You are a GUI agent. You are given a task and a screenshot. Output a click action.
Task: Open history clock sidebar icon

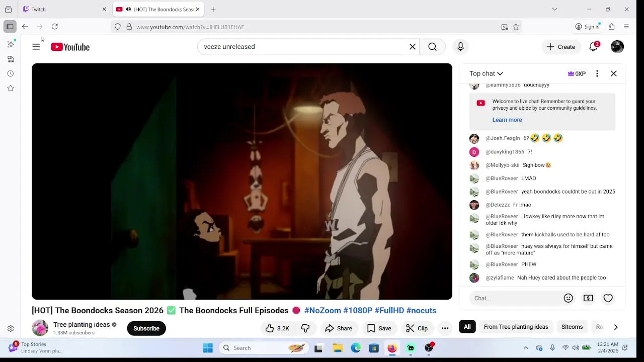click(x=11, y=73)
